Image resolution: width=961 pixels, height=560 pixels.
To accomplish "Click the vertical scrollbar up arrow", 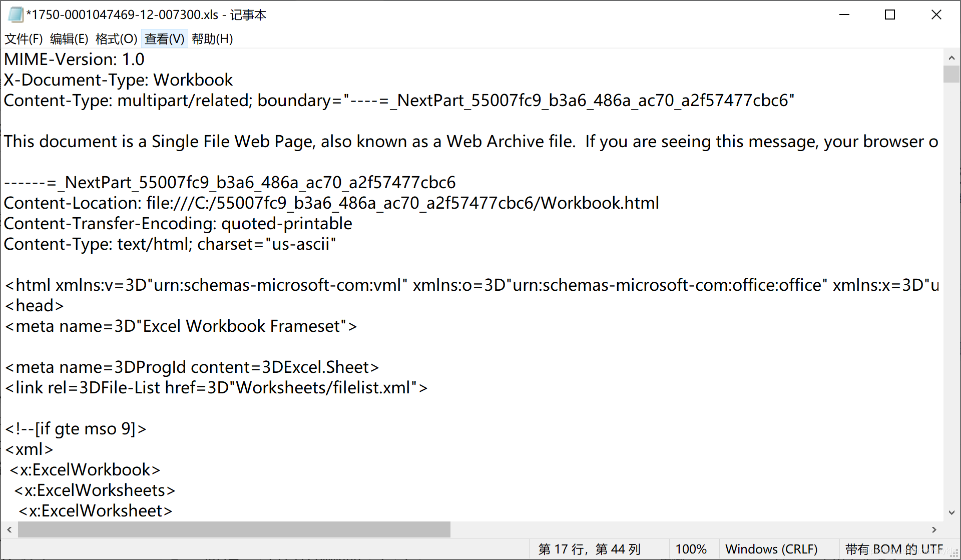I will coord(951,57).
